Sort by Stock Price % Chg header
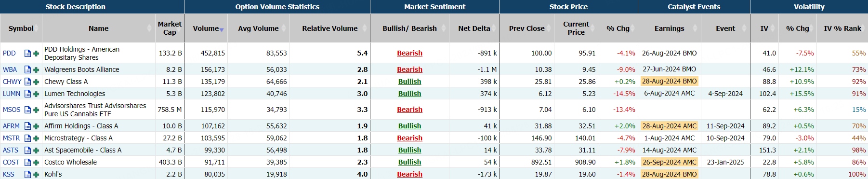The image size is (868, 179). pyautogui.click(x=618, y=28)
